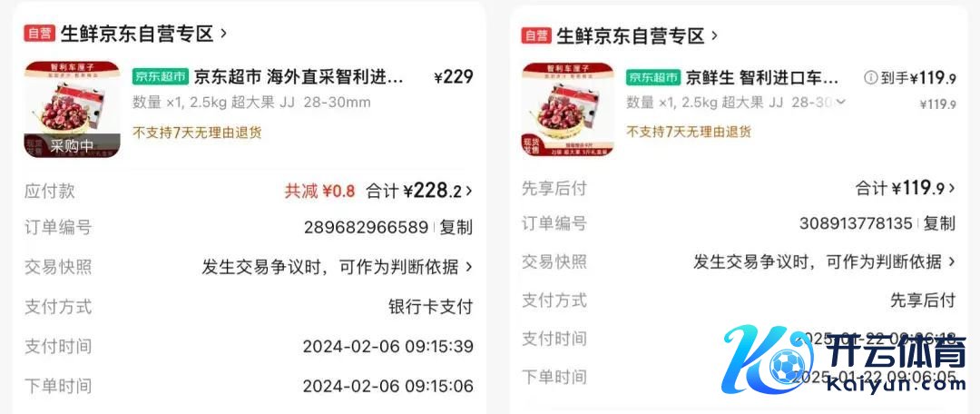The height and width of the screenshot is (414, 980).
Task: Expand the left 生鲜京东自营专区 store chevron
Action: point(224,34)
